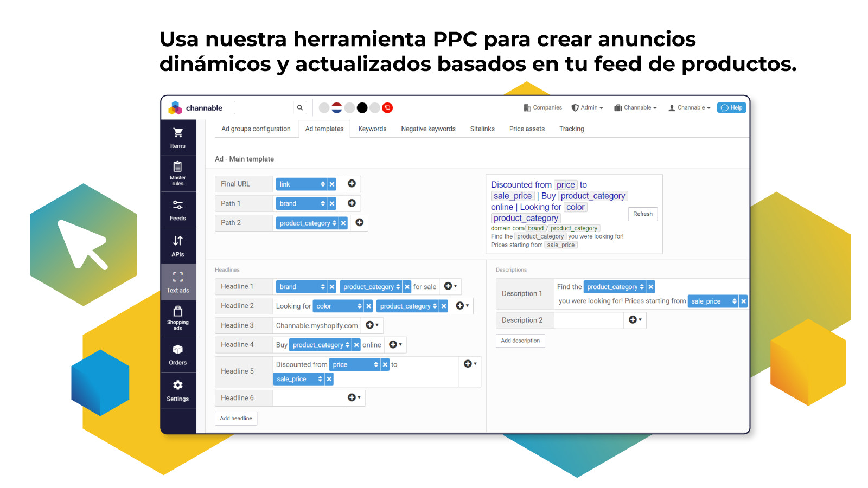
Task: Switch to Sitelinks tab
Action: [x=482, y=129]
